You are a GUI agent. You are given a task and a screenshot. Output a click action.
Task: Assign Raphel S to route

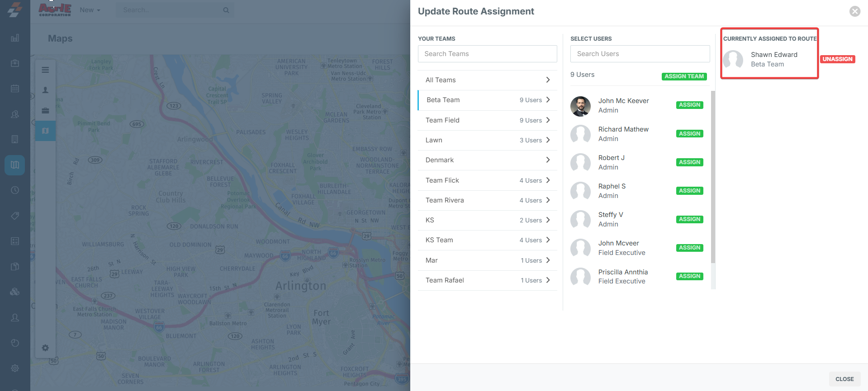tap(690, 191)
